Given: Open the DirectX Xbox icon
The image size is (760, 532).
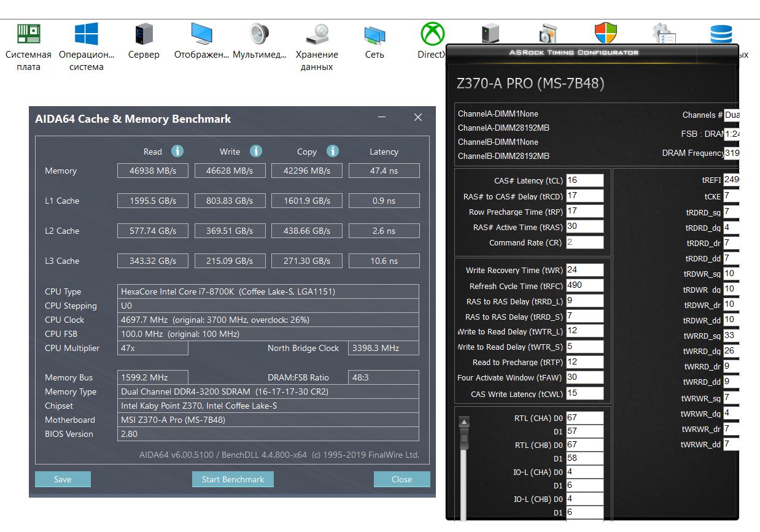Looking at the screenshot, I should 432,34.
